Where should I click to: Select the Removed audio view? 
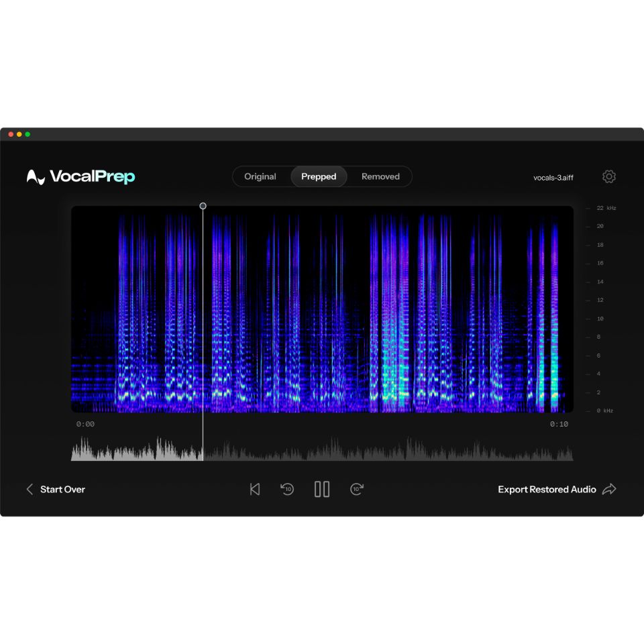tap(380, 176)
